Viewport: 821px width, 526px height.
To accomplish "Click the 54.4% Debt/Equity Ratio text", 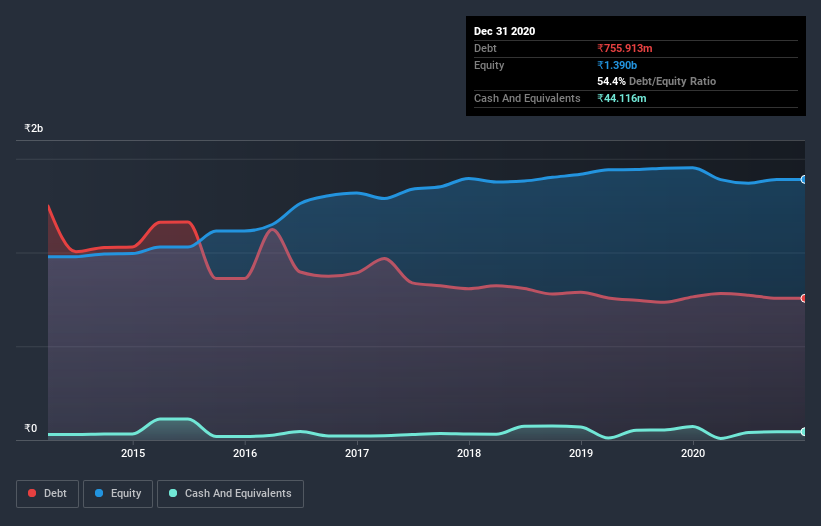I will 656,81.
